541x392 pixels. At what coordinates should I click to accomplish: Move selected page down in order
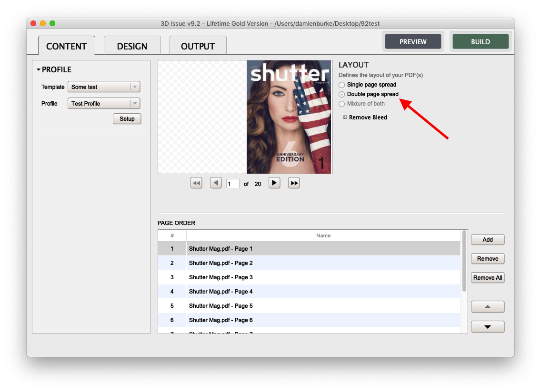(487, 327)
